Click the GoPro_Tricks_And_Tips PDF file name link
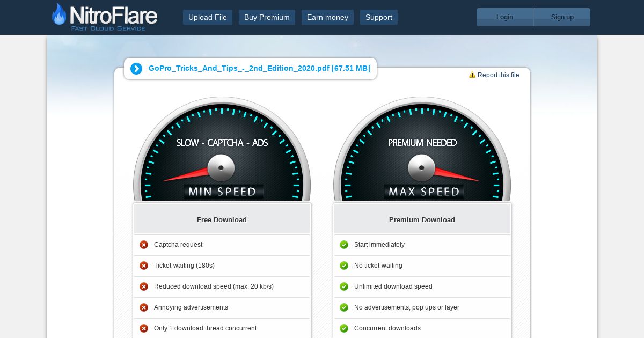Screen dimensions: 644x338 [x=259, y=68]
